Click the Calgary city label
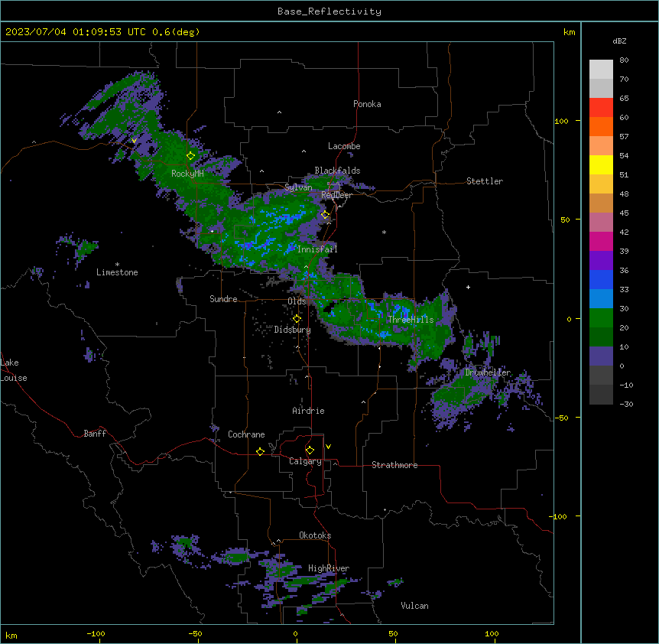 click(x=305, y=461)
